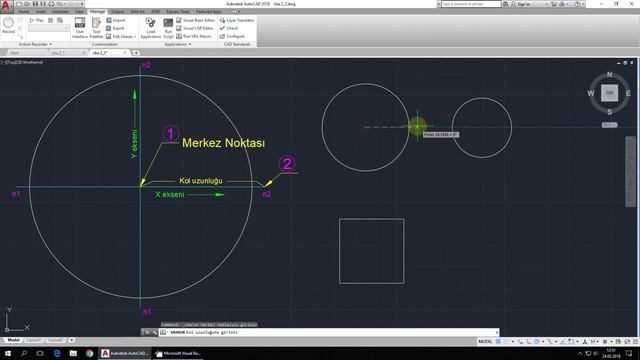Click the E compass direction on ViewCube
This screenshot has height=360, width=640.
(628, 93)
